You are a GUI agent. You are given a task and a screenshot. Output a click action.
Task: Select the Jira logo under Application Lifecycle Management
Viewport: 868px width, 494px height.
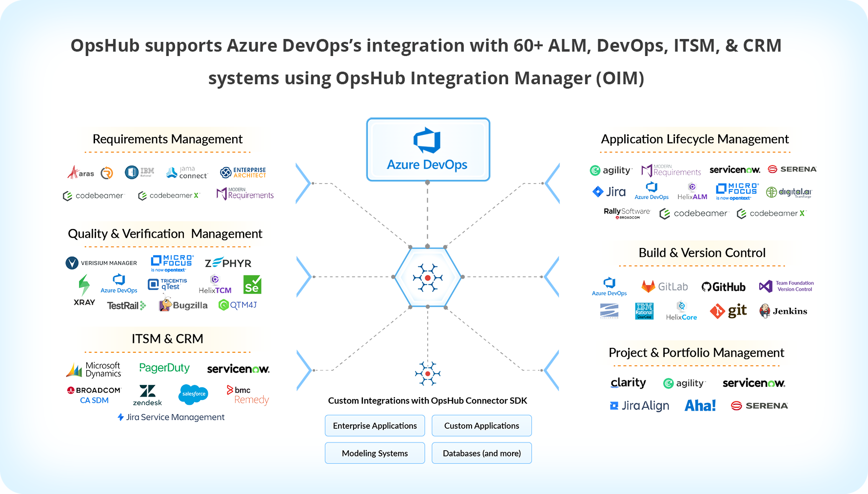coord(610,191)
